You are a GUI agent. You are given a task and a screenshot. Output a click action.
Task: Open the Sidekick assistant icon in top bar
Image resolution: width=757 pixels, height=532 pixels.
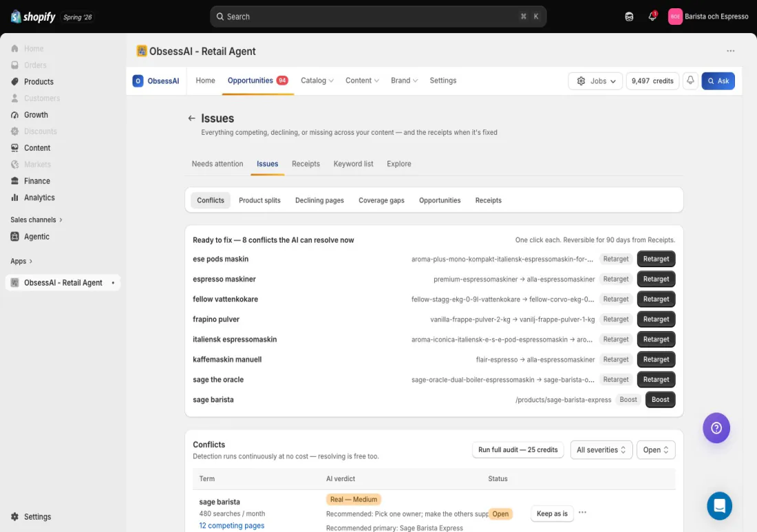[629, 17]
